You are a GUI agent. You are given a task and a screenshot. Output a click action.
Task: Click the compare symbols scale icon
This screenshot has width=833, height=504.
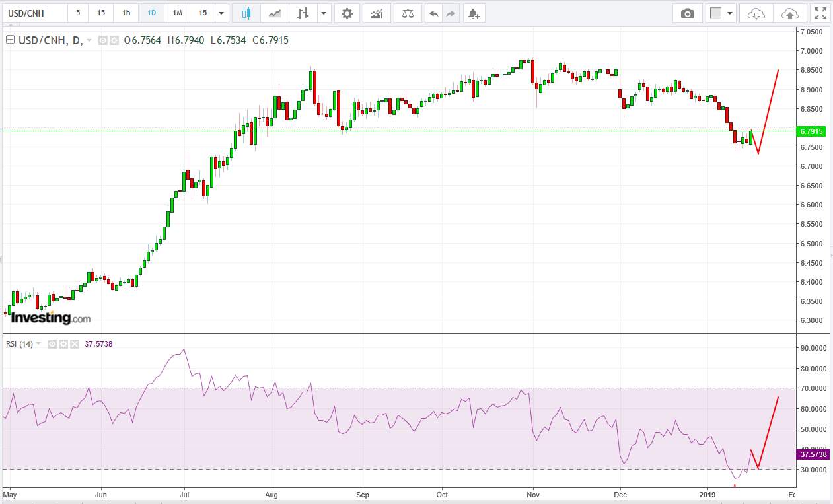click(x=408, y=13)
